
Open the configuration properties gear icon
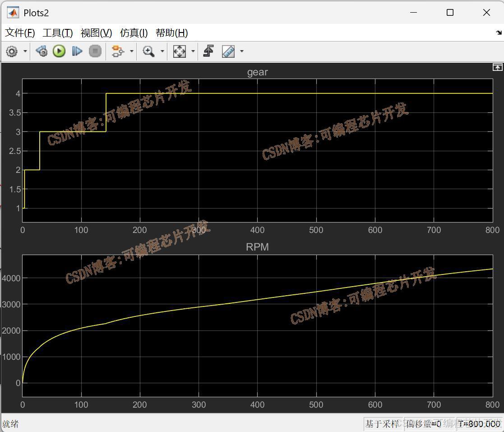coord(12,51)
